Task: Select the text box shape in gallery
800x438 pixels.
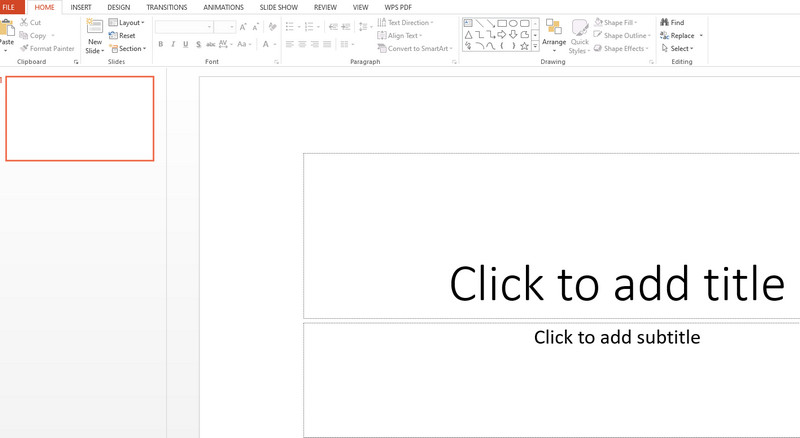Action: 468,23
